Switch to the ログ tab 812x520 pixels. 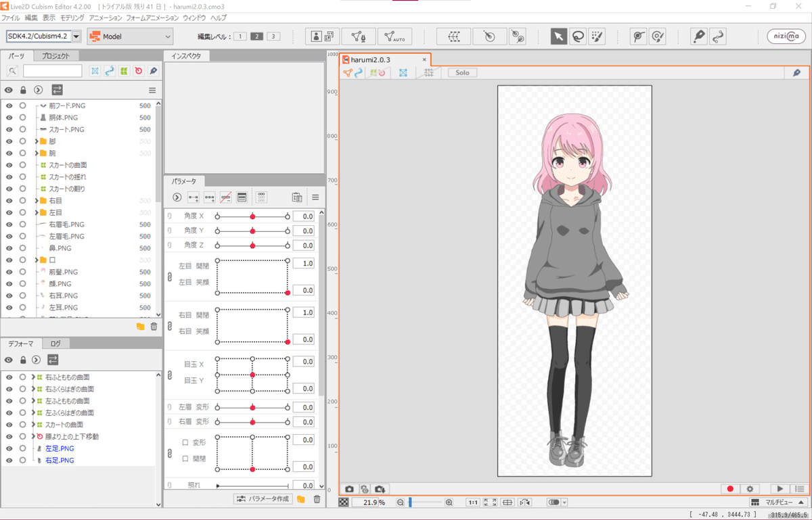[x=55, y=344]
